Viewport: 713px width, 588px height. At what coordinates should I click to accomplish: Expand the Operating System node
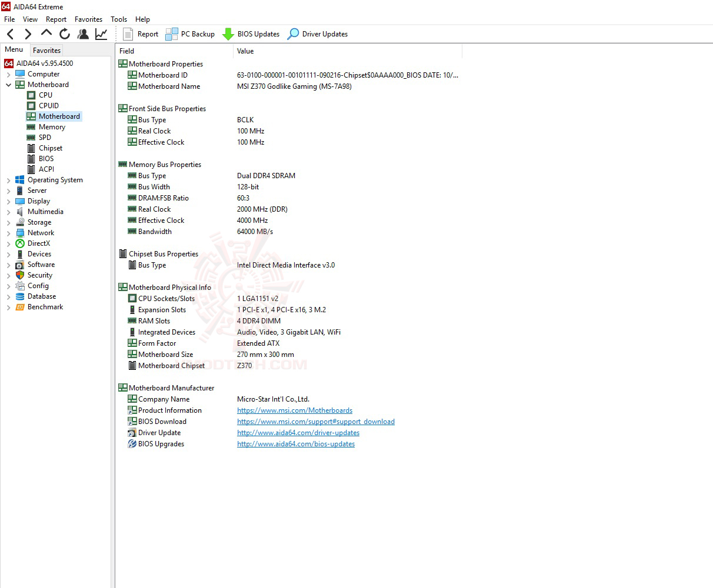[8, 181]
